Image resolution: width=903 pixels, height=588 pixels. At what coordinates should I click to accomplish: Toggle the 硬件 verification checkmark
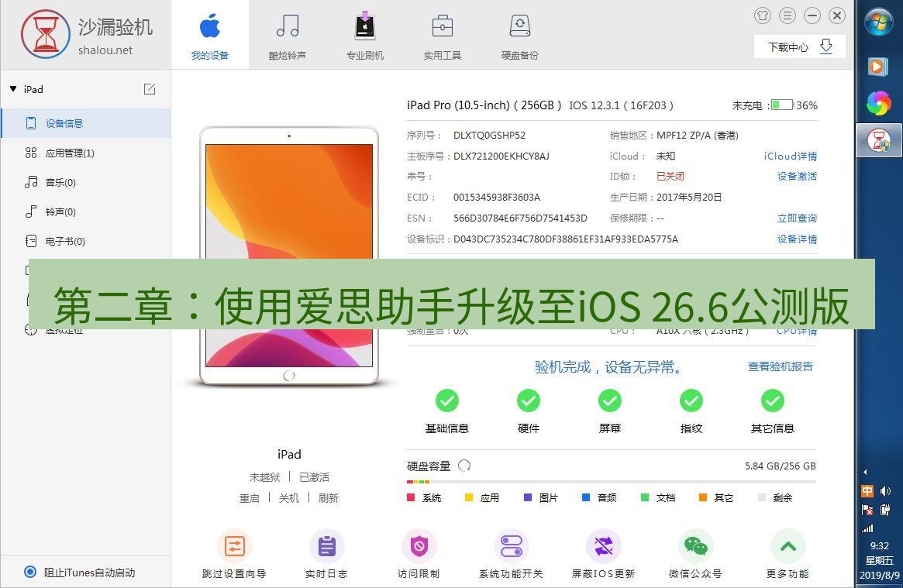point(528,401)
